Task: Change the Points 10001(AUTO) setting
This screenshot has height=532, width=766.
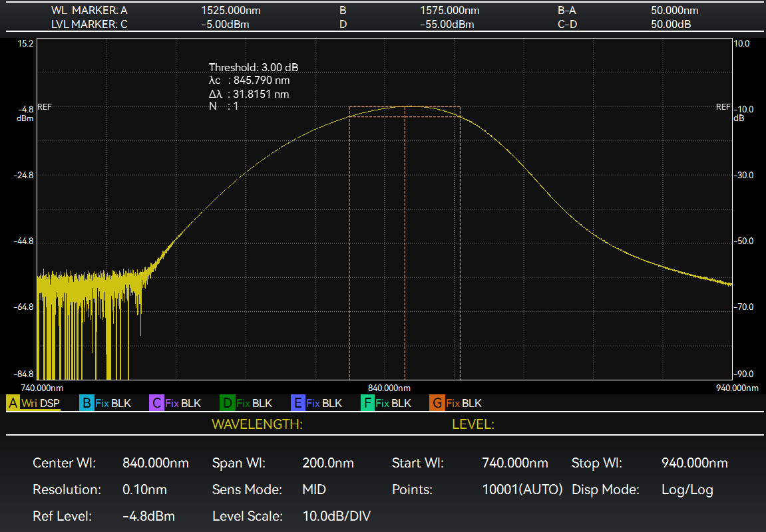Action: [522, 490]
